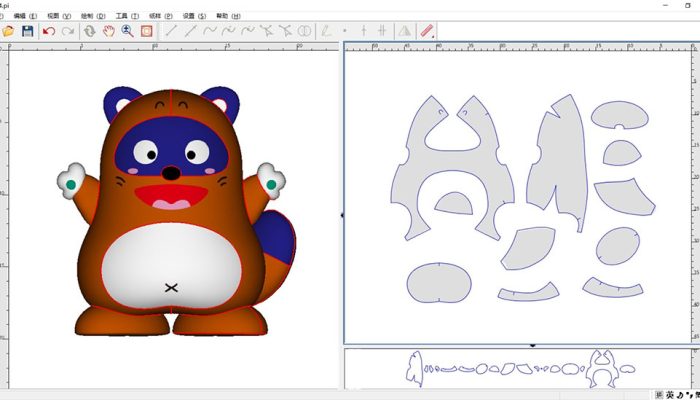Open the 设置 (S) menu
Image resolution: width=700 pixels, height=400 pixels.
194,16
